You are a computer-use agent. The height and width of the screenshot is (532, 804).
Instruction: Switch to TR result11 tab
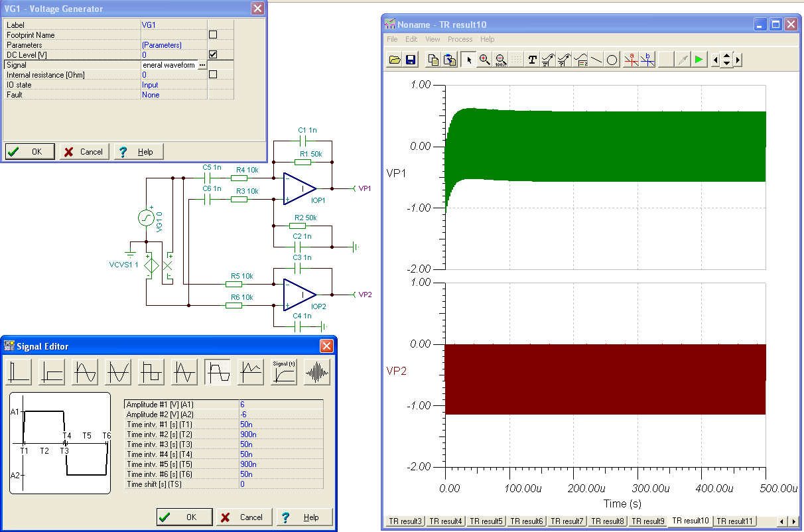(735, 521)
